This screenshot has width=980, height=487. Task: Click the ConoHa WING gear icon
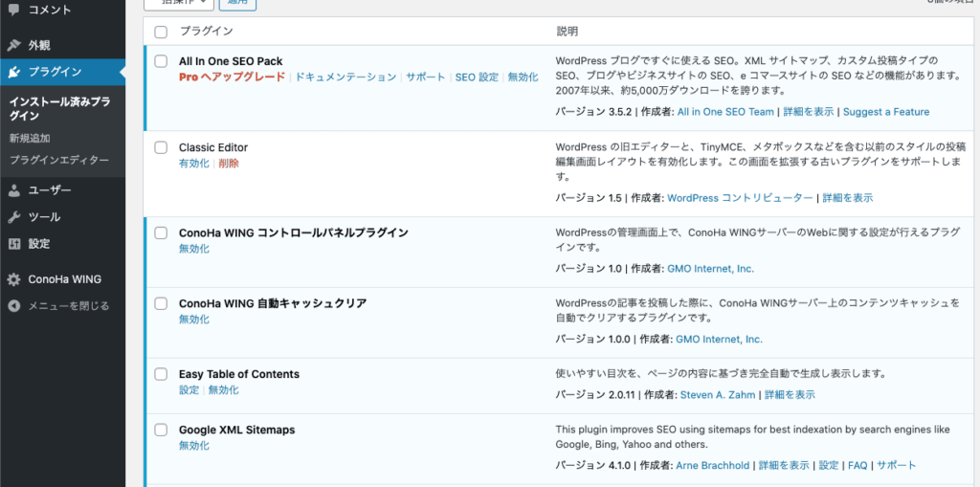(x=13, y=279)
